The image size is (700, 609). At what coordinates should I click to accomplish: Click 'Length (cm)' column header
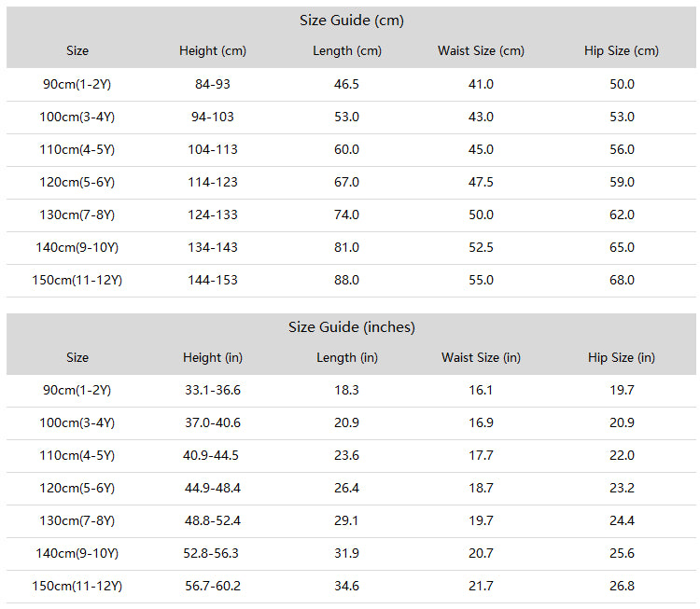pos(347,51)
